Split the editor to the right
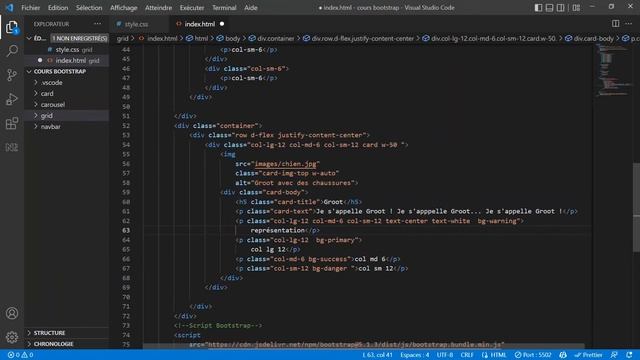This screenshot has height=360, width=640. pyautogui.click(x=616, y=24)
